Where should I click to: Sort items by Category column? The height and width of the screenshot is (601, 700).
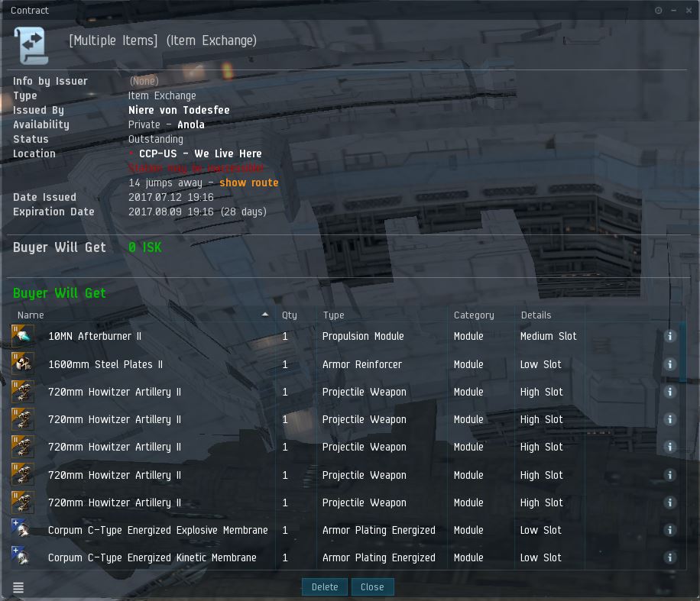[x=474, y=315]
